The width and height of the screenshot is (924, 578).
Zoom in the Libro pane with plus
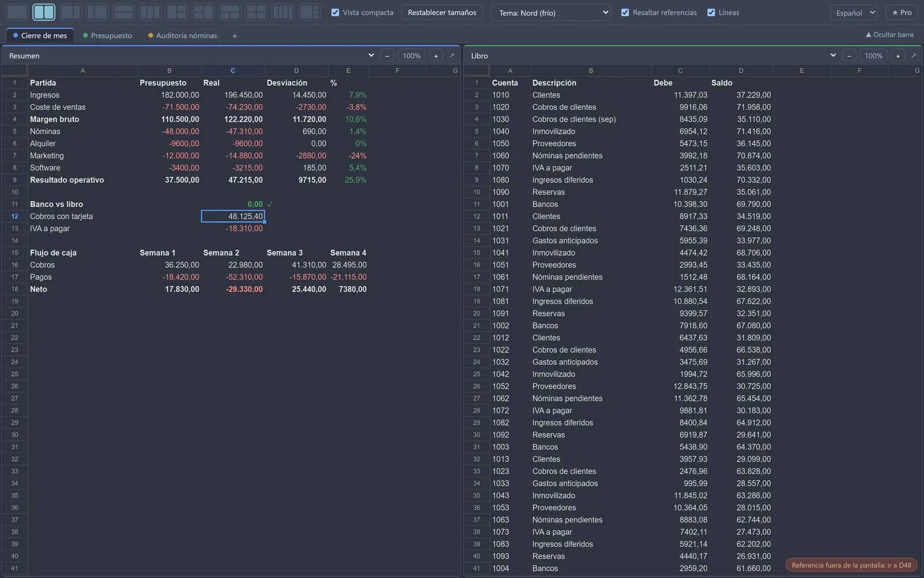click(898, 55)
